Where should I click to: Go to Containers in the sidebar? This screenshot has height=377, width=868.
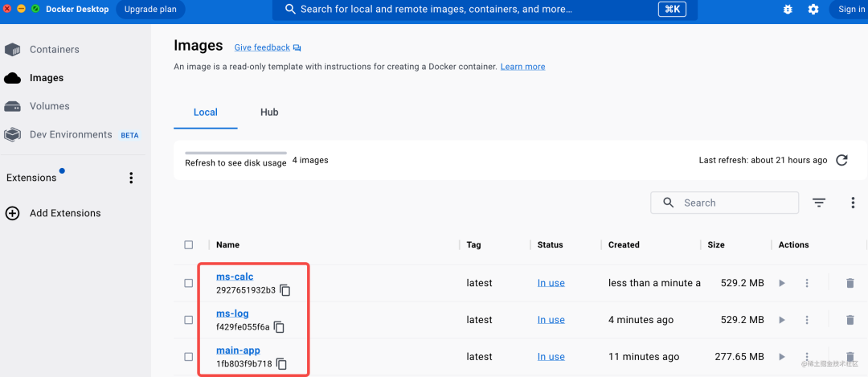pyautogui.click(x=54, y=50)
